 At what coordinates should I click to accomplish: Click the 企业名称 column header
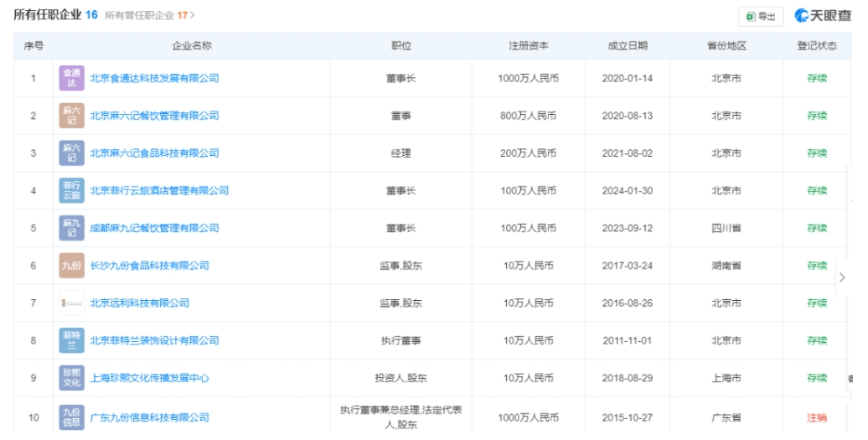192,46
